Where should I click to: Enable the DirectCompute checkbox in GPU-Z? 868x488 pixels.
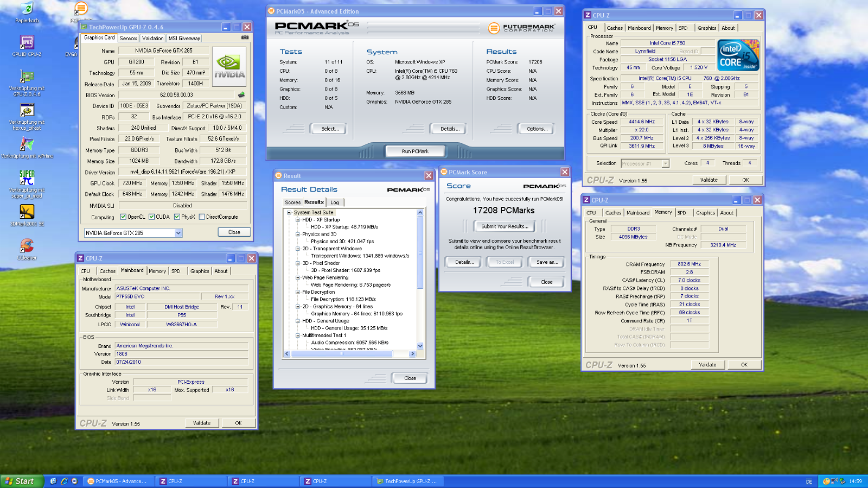click(202, 217)
